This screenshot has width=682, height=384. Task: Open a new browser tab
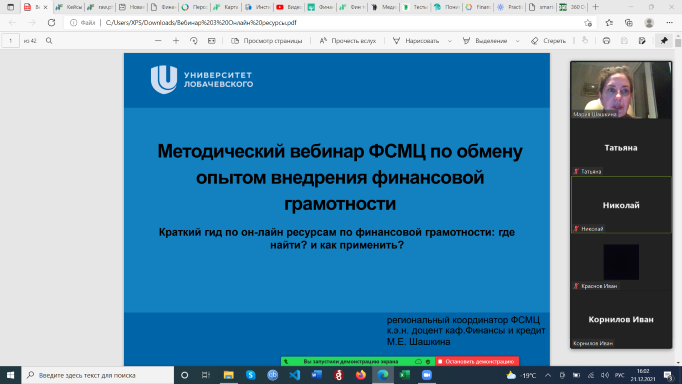tap(595, 7)
